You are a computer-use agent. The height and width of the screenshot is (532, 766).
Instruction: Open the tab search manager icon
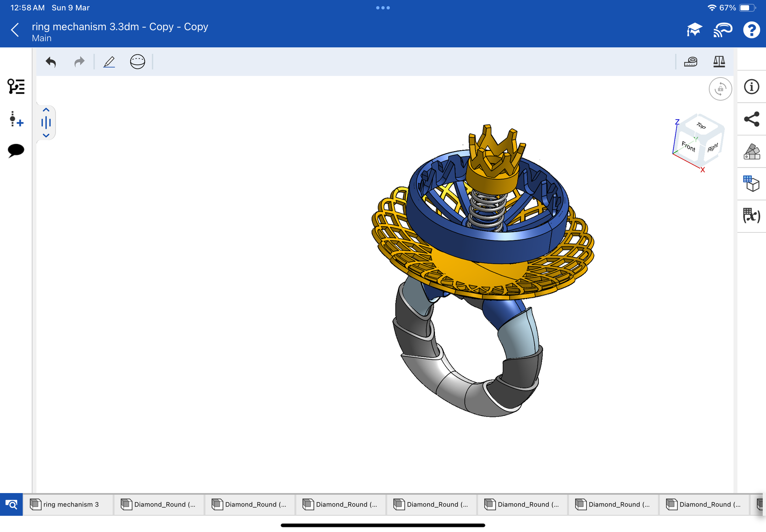pyautogui.click(x=11, y=504)
